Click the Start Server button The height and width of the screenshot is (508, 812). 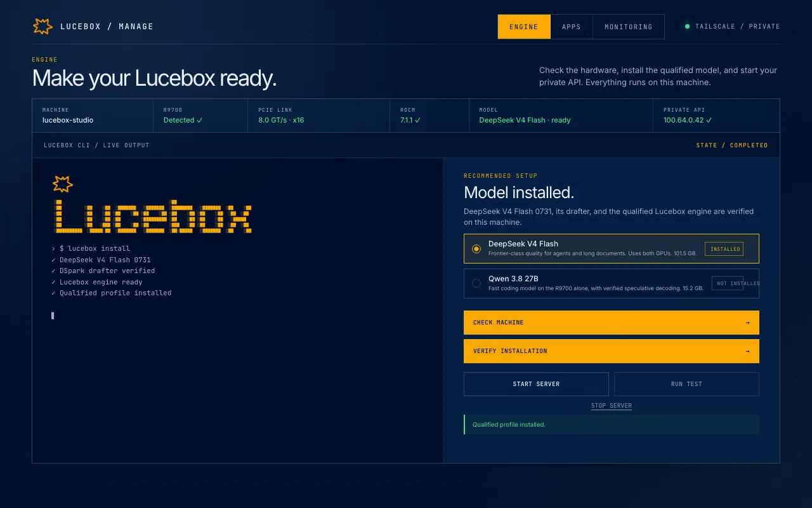coord(536,384)
